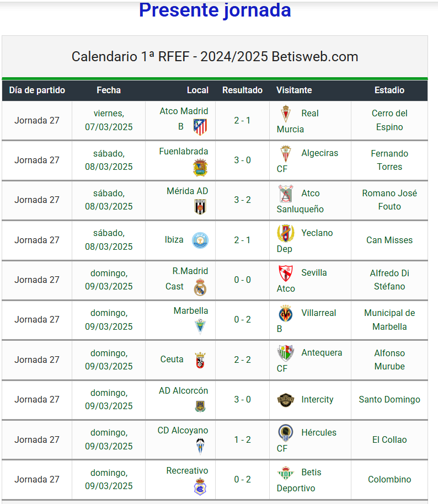Image resolution: width=438 pixels, height=504 pixels.
Task: Click the Real Madrid Castilla crest
Action: point(200,287)
